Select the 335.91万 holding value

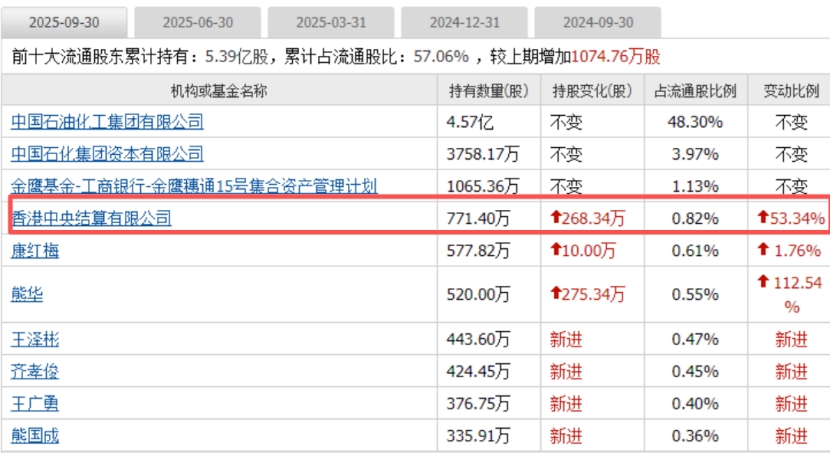point(478,436)
